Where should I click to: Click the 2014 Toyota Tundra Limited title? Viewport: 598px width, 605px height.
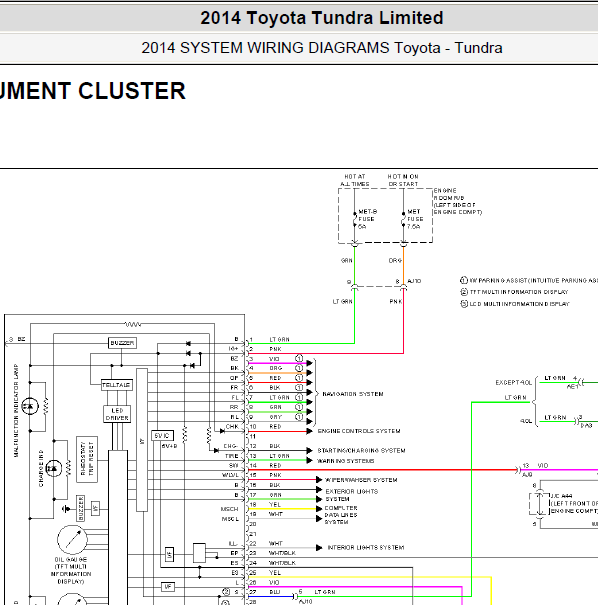(321, 18)
